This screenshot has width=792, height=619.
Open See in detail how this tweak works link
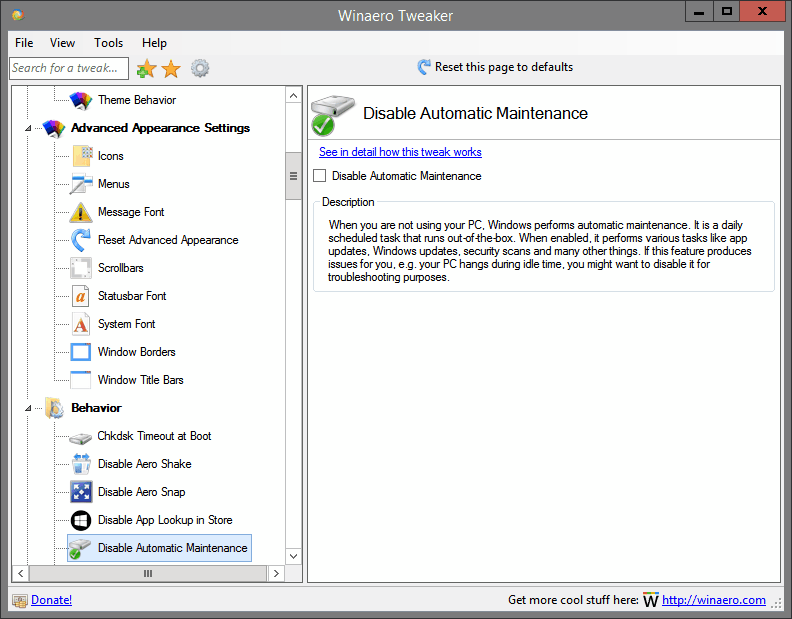click(x=400, y=152)
